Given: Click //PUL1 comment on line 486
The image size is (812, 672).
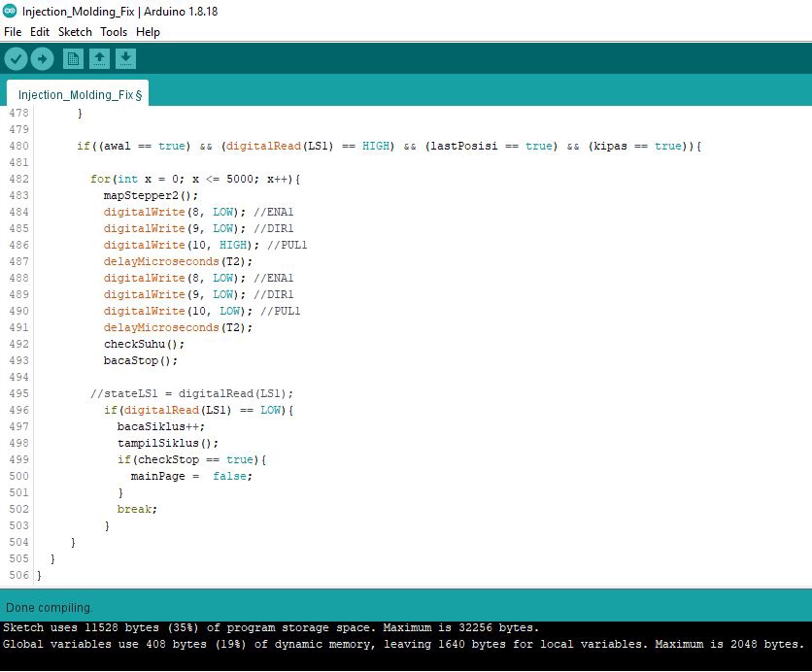Looking at the screenshot, I should pos(287,246).
